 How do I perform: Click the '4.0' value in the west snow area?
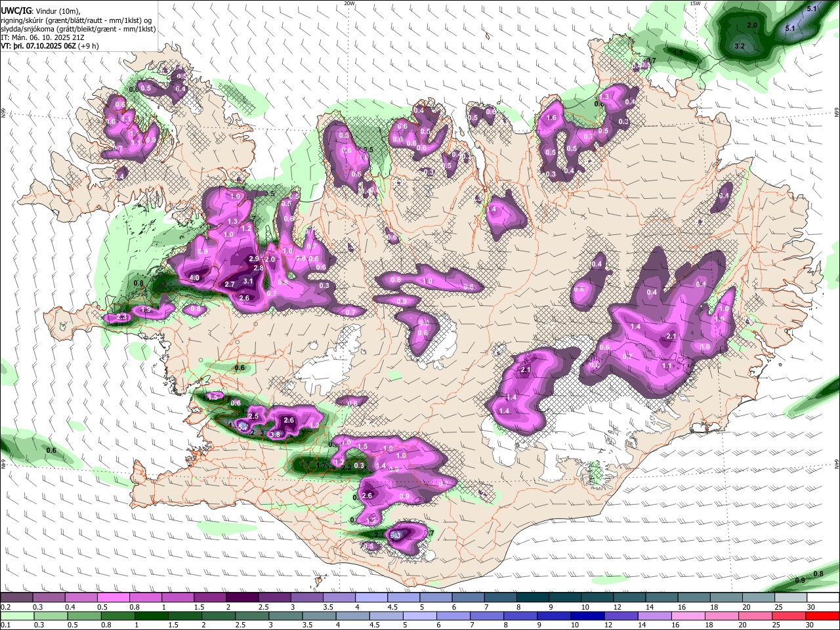click(194, 278)
